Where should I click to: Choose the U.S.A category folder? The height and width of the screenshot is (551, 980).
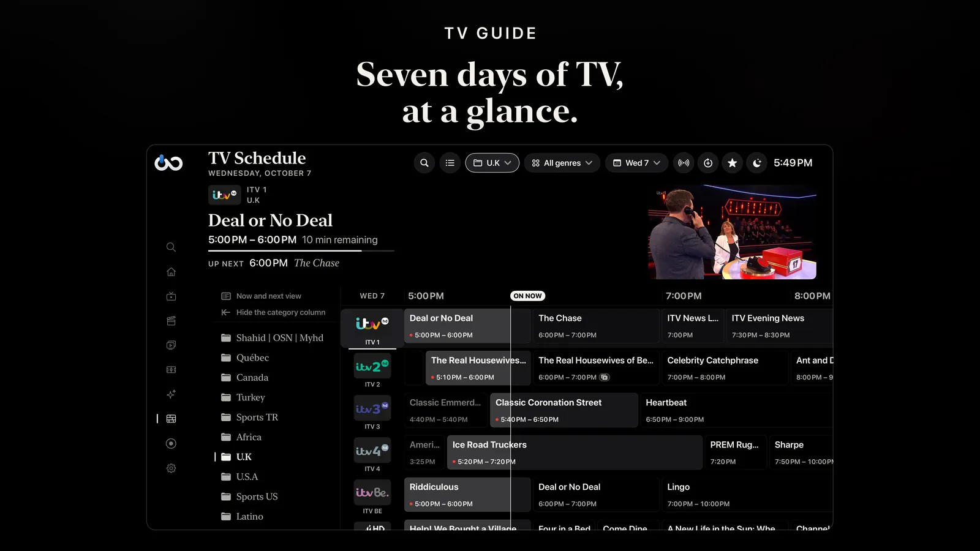pos(239,477)
